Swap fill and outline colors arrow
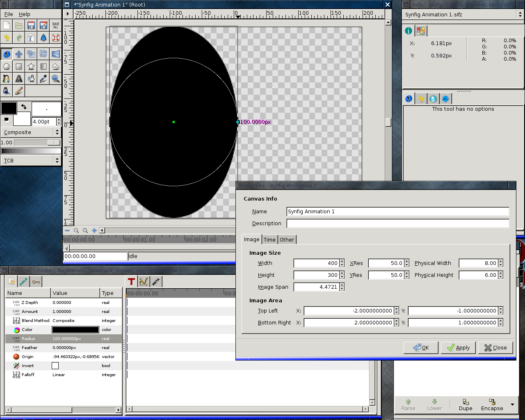The height and width of the screenshot is (420, 525). pyautogui.click(x=24, y=107)
